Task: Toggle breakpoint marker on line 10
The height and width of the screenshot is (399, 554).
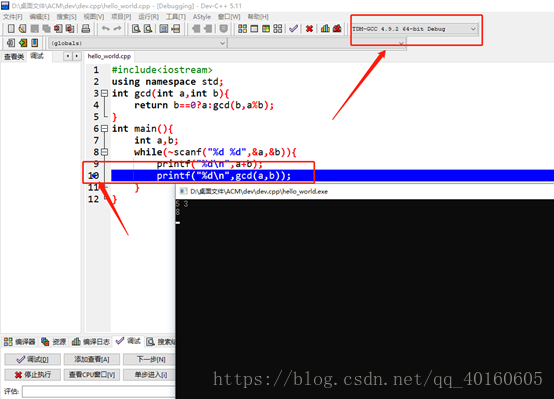Action: tap(94, 176)
